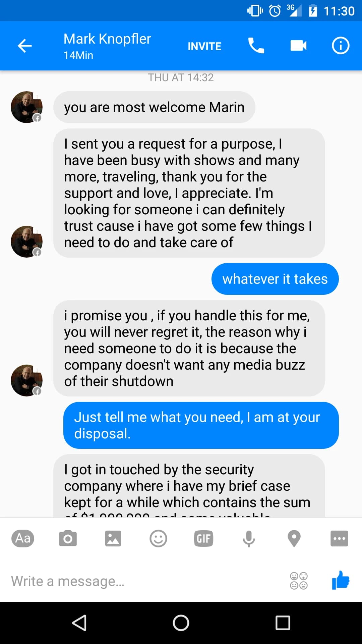
Task: Open the GIF picker
Action: (203, 539)
